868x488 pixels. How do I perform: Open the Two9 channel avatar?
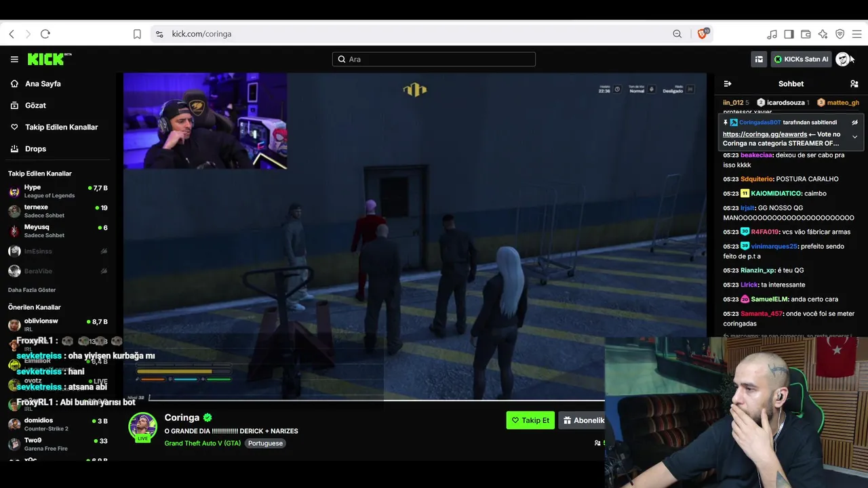pos(14,444)
